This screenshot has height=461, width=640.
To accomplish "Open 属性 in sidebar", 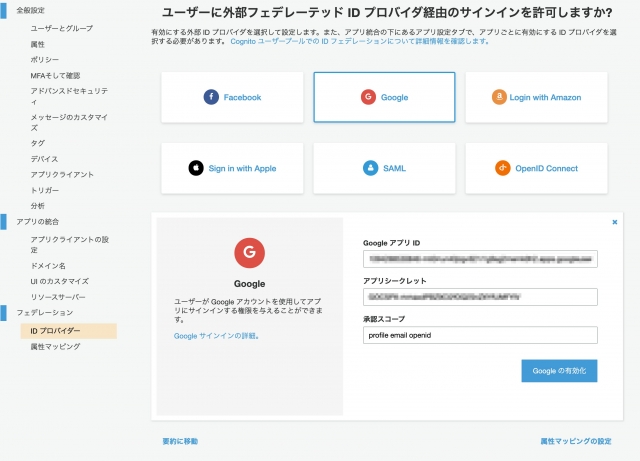I will 38,44.
